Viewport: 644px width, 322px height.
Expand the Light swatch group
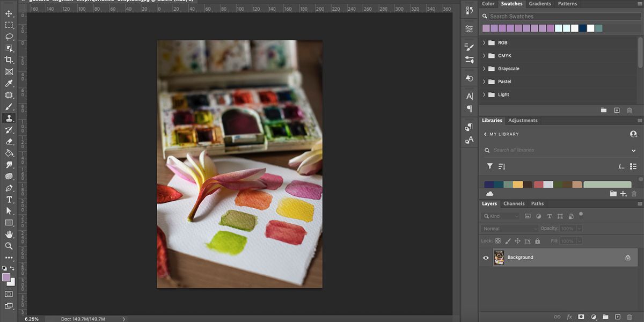[484, 94]
